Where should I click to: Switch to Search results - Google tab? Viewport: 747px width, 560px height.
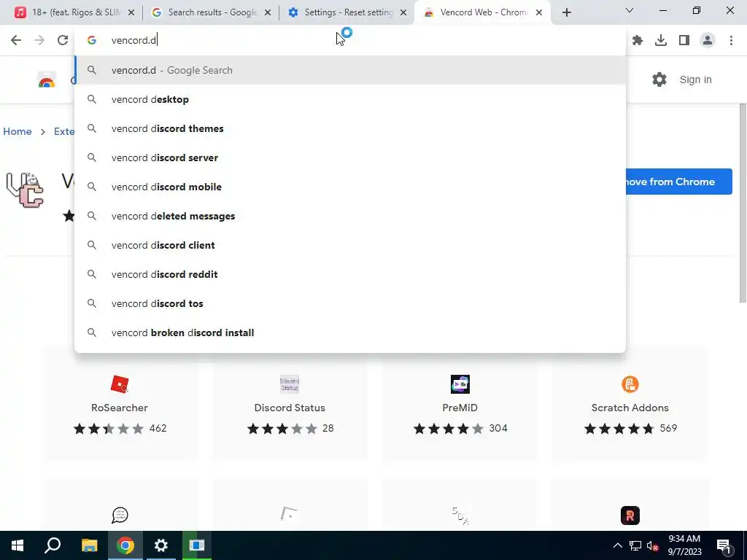(x=211, y=12)
